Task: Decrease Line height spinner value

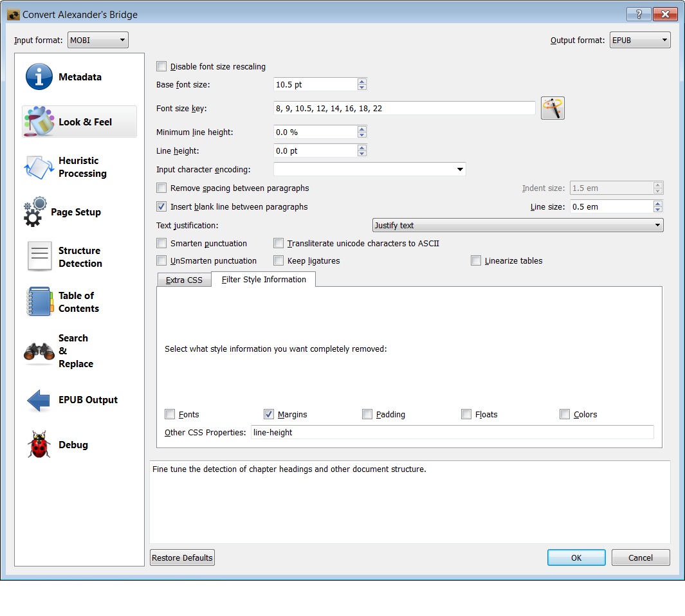Action: pyautogui.click(x=361, y=154)
